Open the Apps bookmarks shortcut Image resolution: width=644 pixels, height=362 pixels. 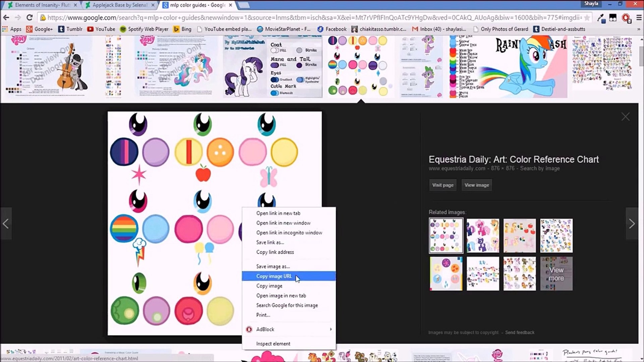pyautogui.click(x=12, y=29)
